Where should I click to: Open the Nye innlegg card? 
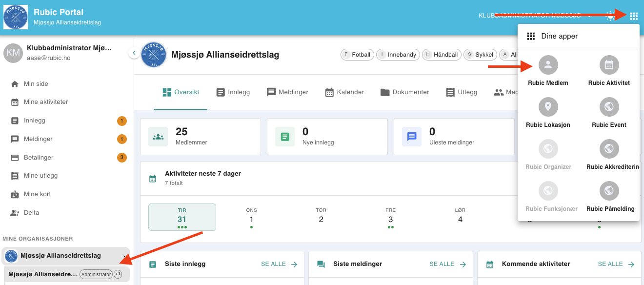pos(327,137)
